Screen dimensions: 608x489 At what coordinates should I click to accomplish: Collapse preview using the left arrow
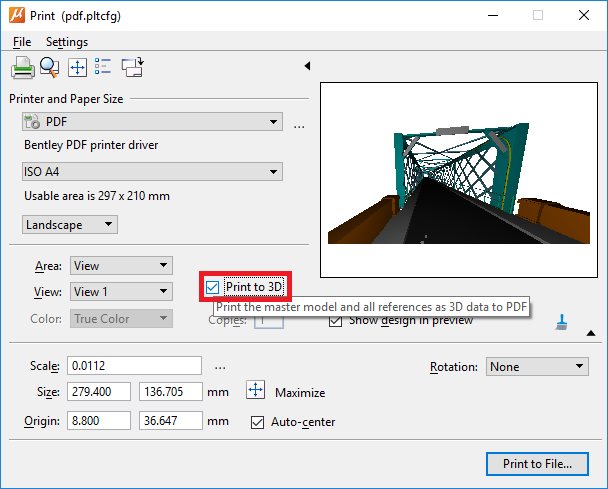(307, 67)
